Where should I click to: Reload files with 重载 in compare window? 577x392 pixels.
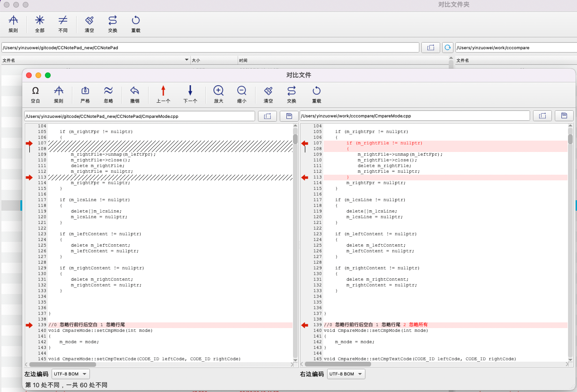pyautogui.click(x=317, y=93)
